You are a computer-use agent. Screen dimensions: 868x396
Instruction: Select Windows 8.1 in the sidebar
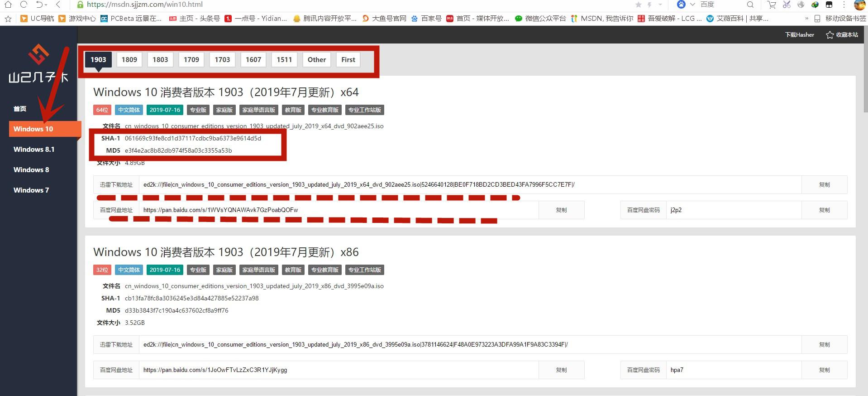tap(34, 150)
